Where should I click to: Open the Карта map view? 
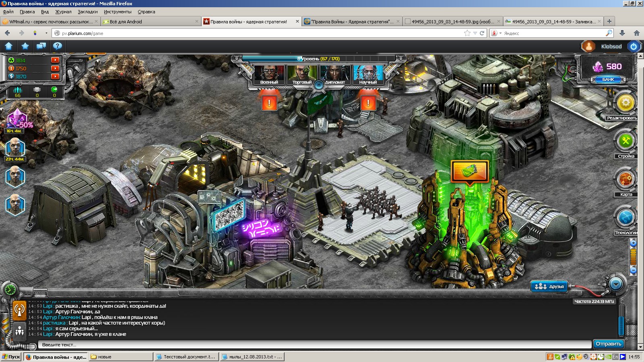625,179
